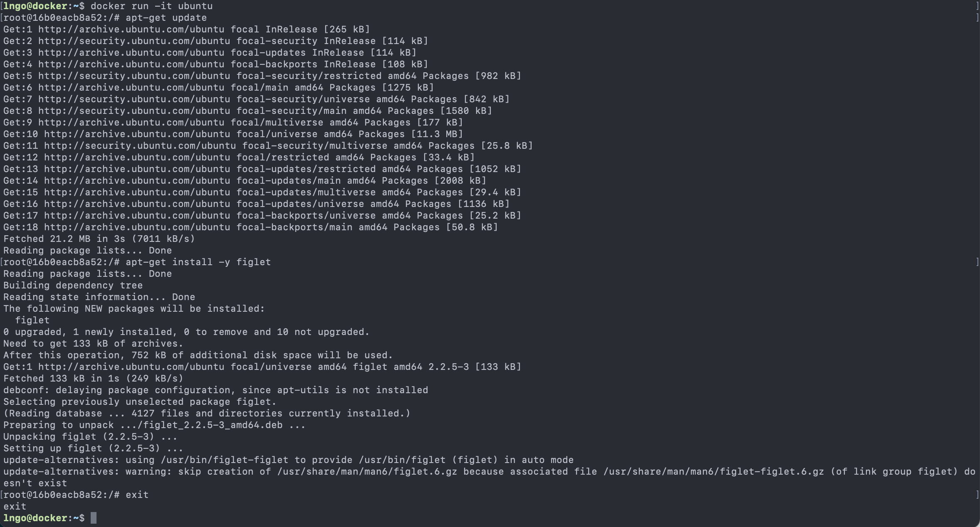
Task: Click the "Fetched 133 kB in 1s" line
Action: point(93,379)
